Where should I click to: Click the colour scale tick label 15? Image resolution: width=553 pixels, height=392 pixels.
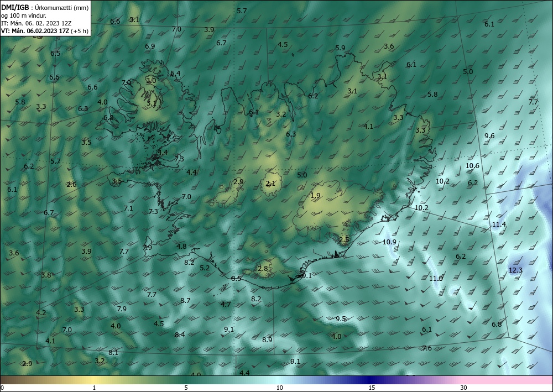tap(372, 388)
